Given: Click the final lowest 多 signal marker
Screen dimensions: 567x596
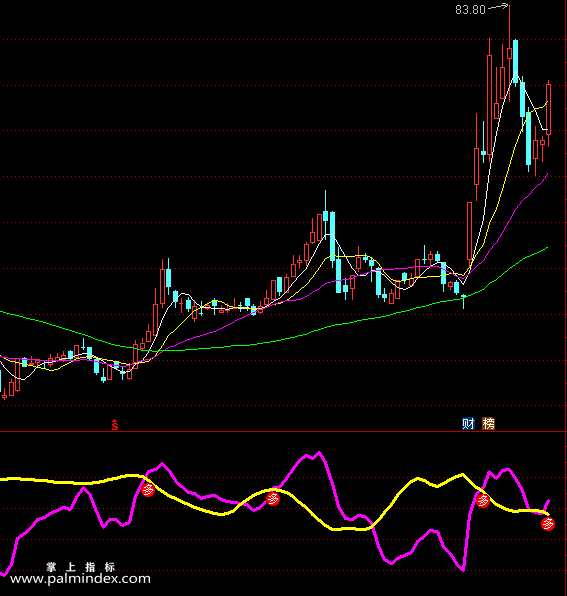Looking at the screenshot, I should (x=548, y=524).
